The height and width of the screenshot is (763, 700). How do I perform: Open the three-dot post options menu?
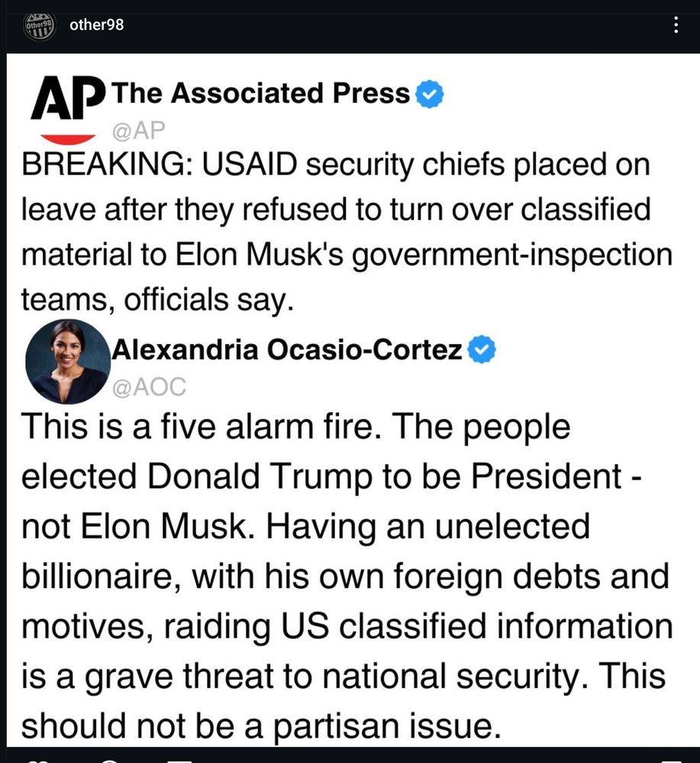(676, 25)
